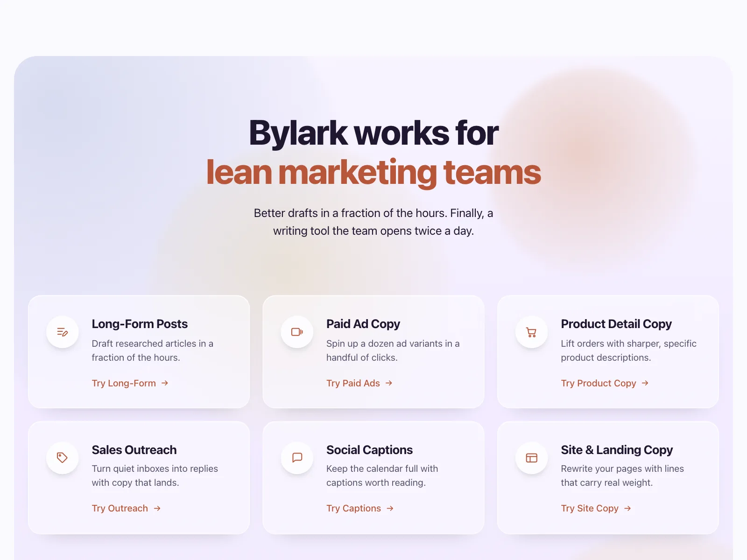Follow the Try Captions link
Image resolution: width=747 pixels, height=560 pixels.
360,508
